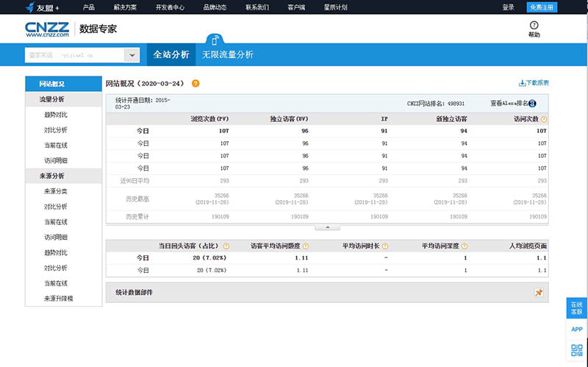Click the help icon beside 访客平均访问频度
Image resolution: width=588 pixels, height=367 pixels.
pyautogui.click(x=306, y=246)
